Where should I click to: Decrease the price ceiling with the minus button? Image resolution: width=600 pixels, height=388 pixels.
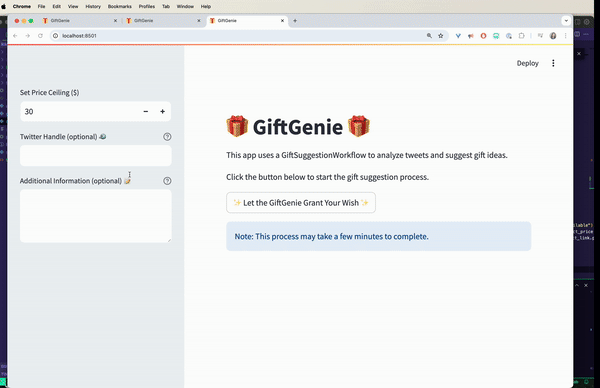[x=145, y=111]
